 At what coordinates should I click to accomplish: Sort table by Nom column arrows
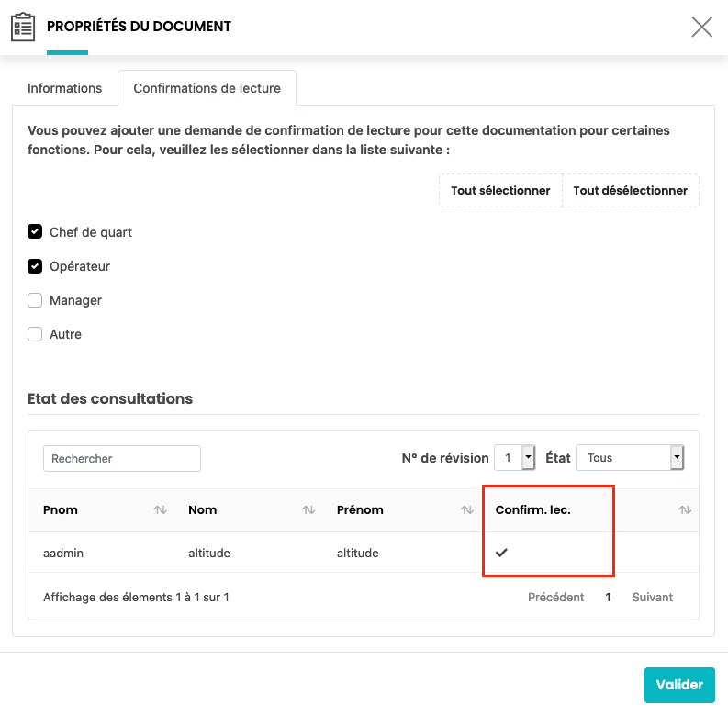[x=309, y=510]
